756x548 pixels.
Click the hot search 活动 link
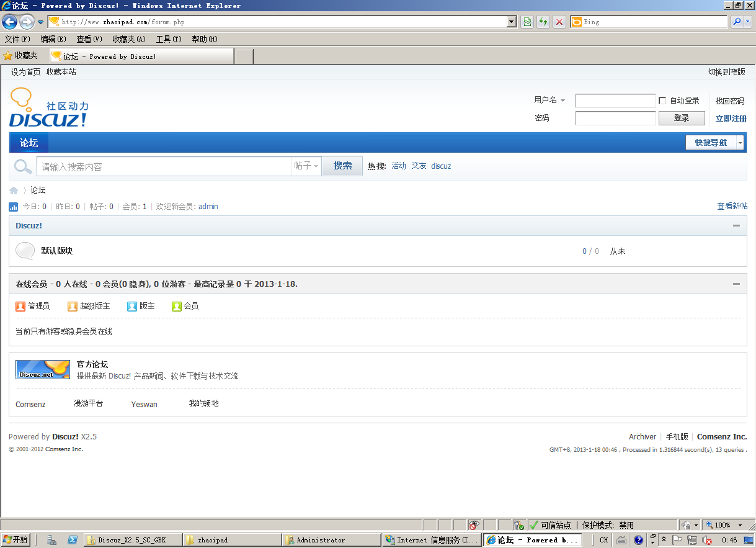point(399,166)
